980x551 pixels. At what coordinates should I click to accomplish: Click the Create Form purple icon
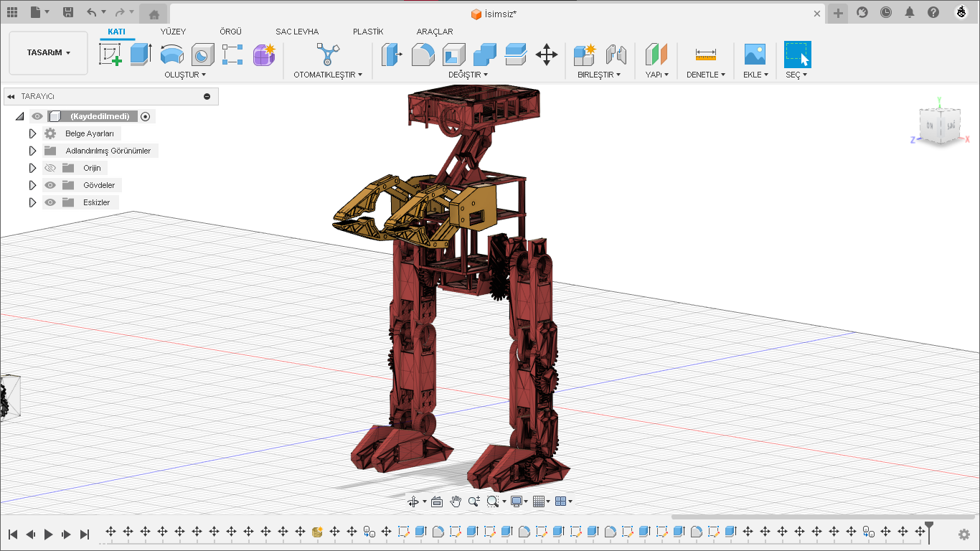pos(264,55)
